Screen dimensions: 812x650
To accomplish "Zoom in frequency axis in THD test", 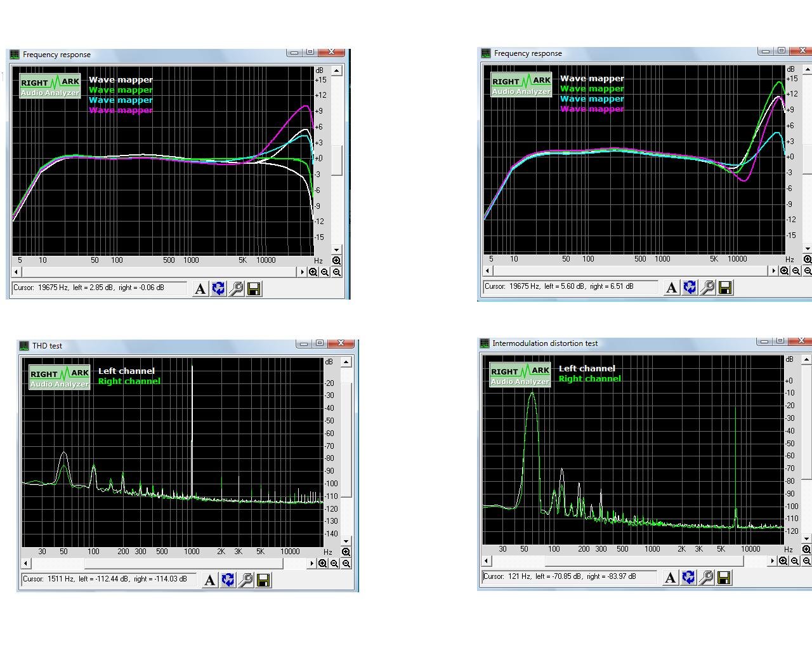I will (322, 564).
